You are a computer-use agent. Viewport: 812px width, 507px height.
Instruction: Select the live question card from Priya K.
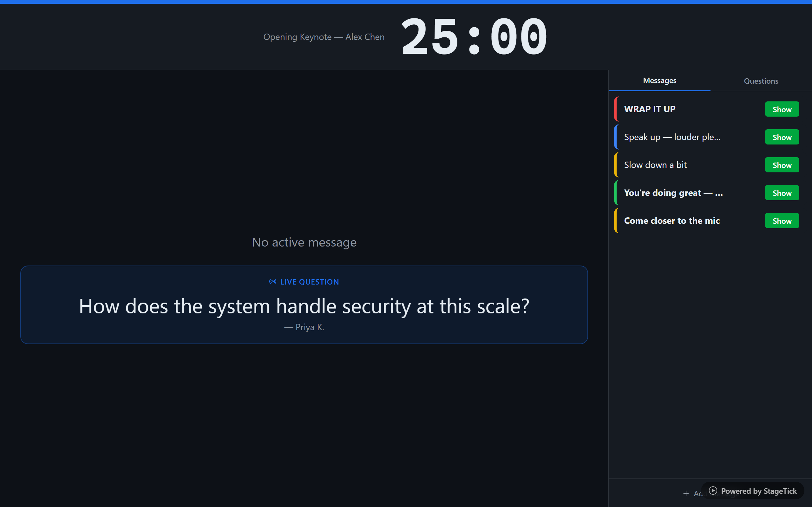(x=304, y=305)
